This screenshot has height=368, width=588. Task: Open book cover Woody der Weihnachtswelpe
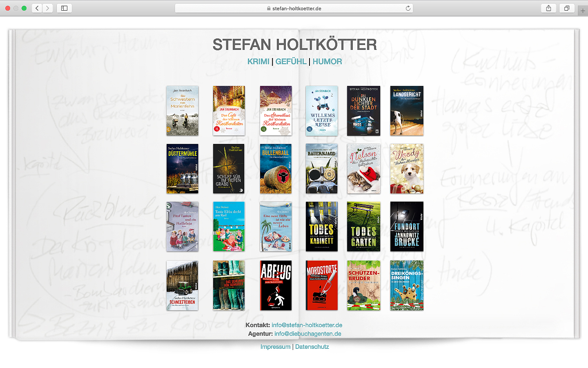(407, 169)
